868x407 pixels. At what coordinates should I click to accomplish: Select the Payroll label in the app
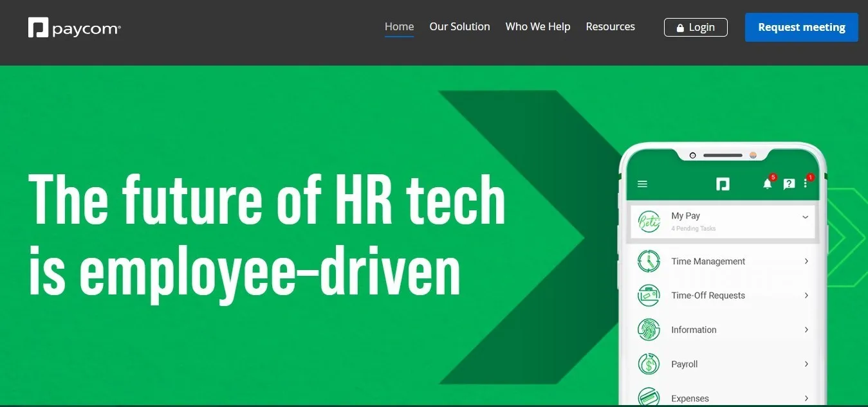pyautogui.click(x=684, y=364)
